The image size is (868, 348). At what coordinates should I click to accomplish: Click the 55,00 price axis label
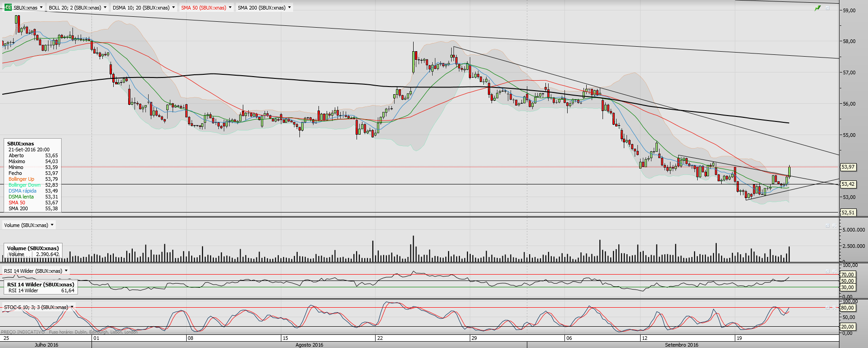pos(849,135)
